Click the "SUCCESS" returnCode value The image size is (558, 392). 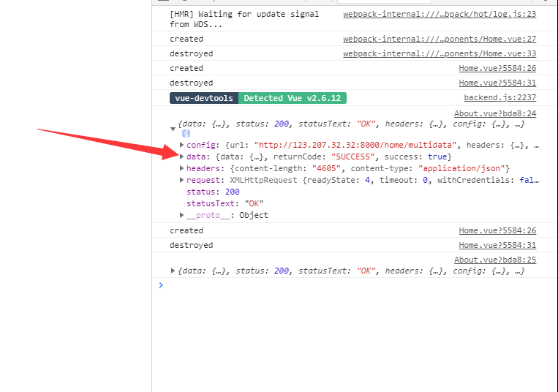click(352, 157)
